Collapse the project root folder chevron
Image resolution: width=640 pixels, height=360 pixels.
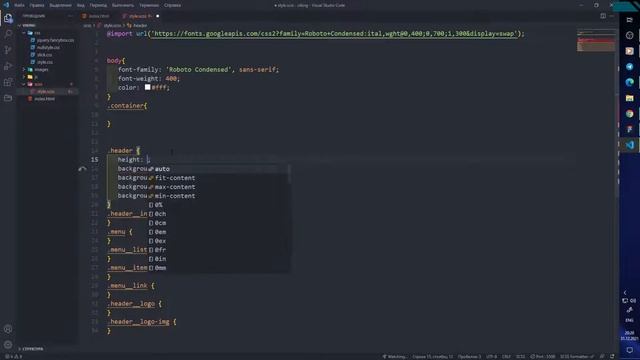(19, 25)
